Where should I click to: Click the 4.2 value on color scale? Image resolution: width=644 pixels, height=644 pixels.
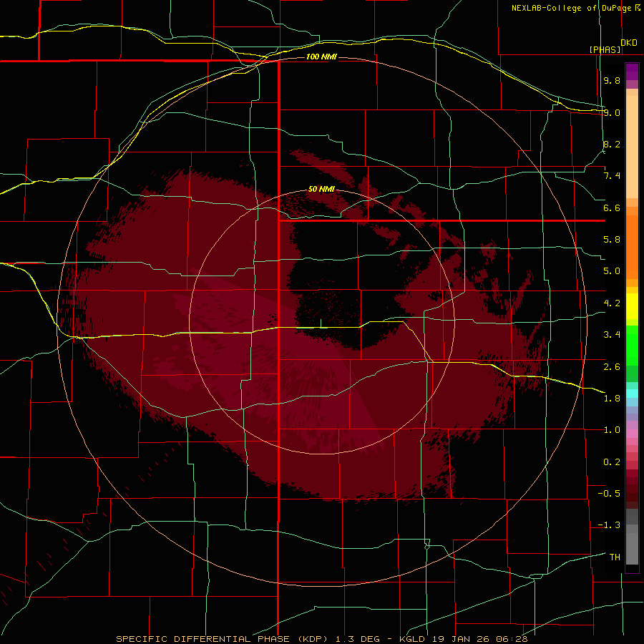pyautogui.click(x=612, y=303)
